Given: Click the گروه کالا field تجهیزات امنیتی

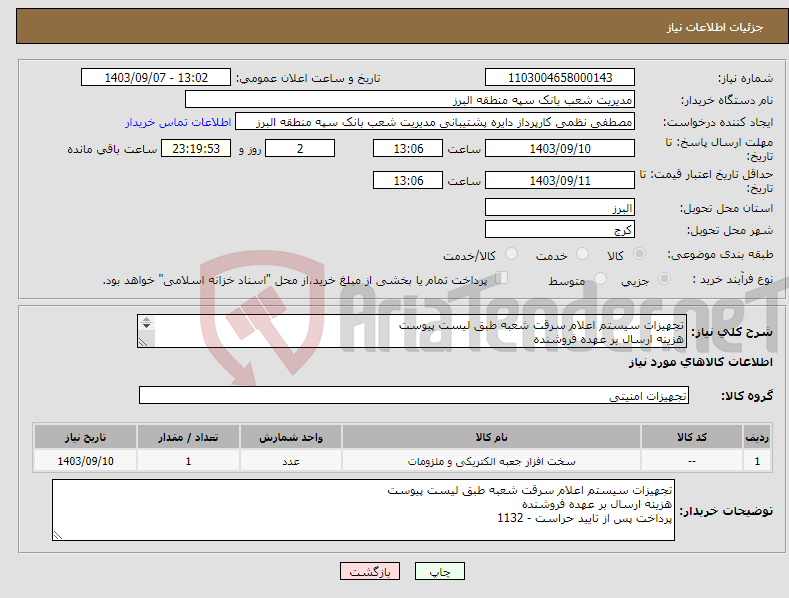Looking at the screenshot, I should pyautogui.click(x=414, y=396).
